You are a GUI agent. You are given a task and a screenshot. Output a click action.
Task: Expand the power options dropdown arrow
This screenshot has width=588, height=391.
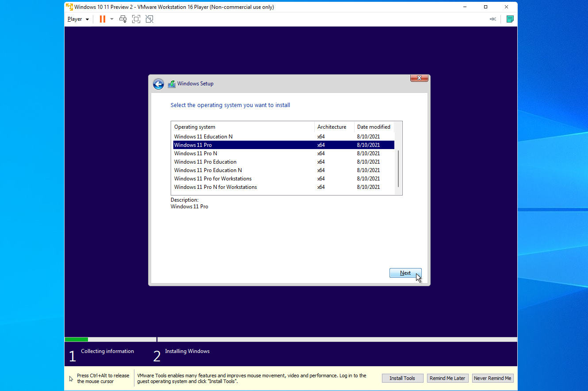click(x=112, y=19)
